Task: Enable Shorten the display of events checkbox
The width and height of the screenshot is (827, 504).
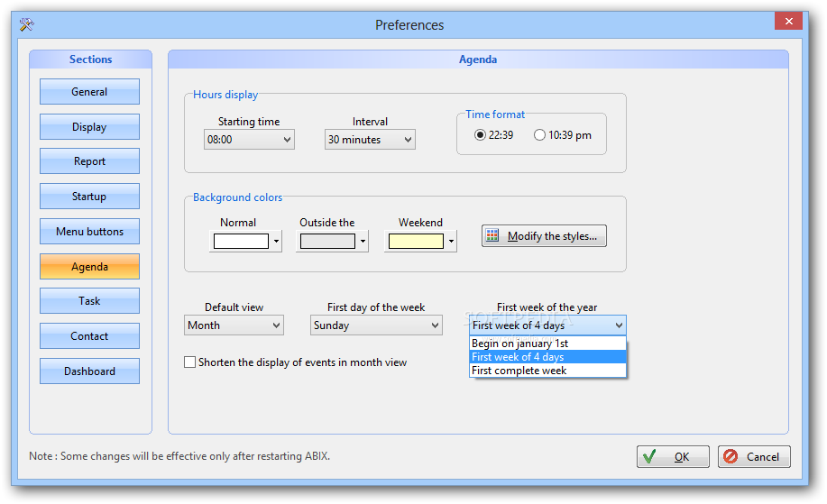Action: (190, 362)
